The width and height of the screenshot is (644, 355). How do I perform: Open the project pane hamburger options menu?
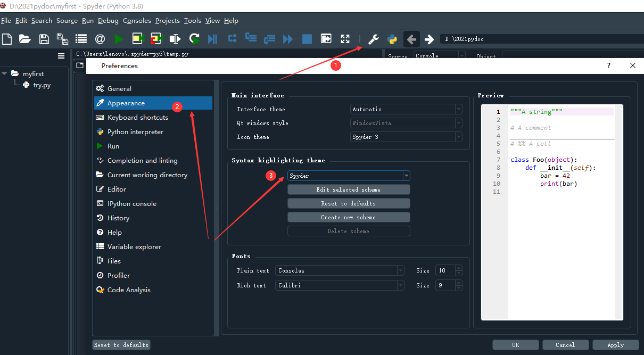pyautogui.click(x=61, y=56)
